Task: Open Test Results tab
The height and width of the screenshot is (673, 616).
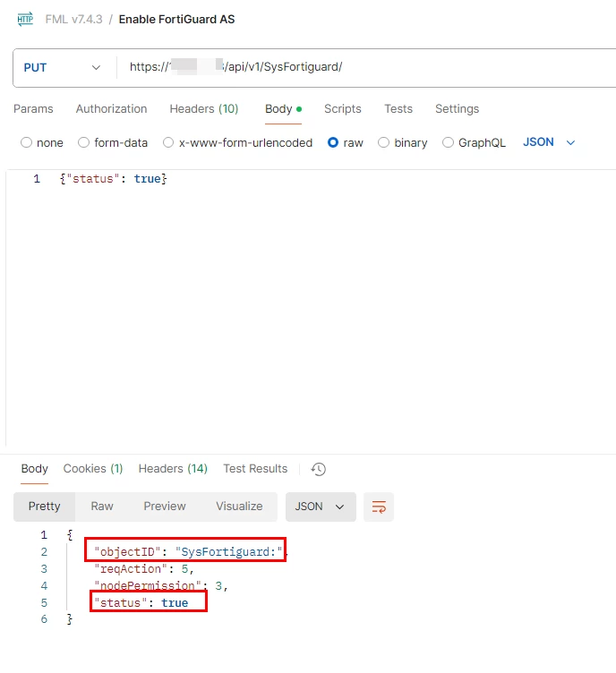Action: [255, 469]
